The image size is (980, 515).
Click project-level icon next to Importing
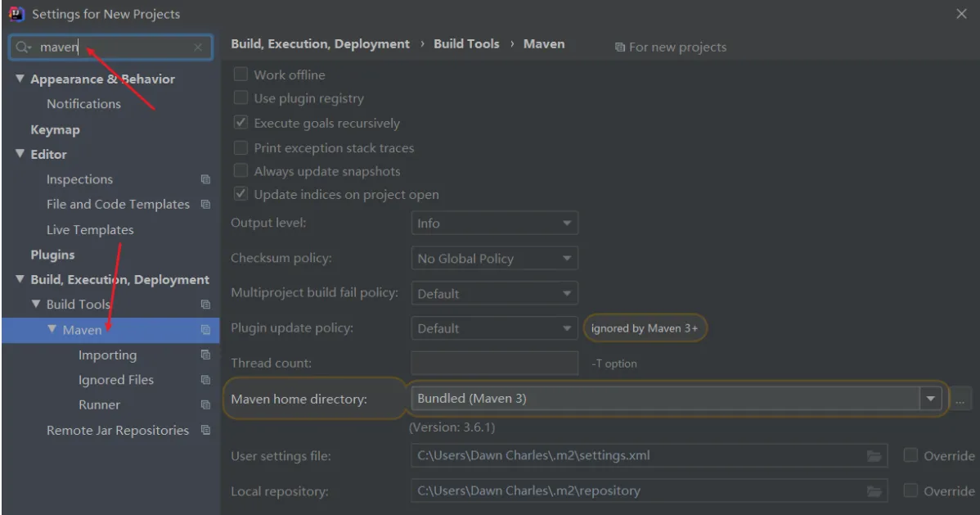pyautogui.click(x=205, y=355)
